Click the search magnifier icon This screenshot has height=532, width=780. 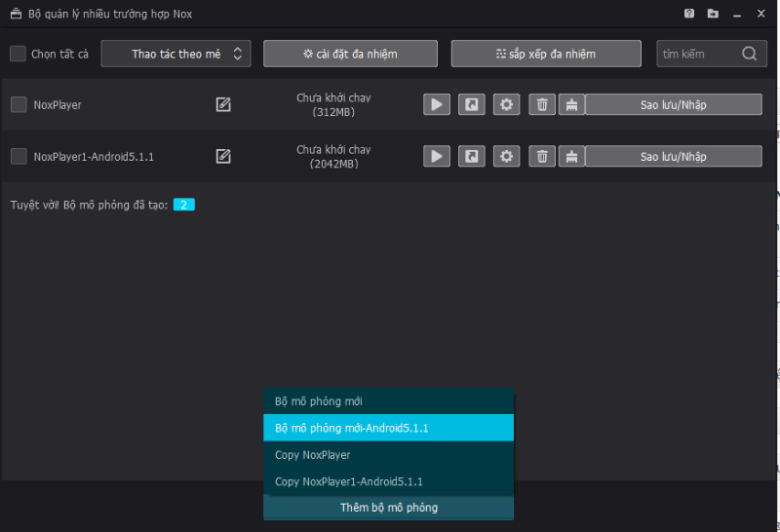[x=749, y=54]
